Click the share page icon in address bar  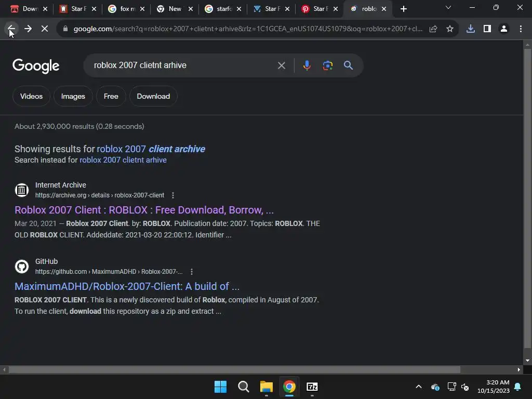433,29
